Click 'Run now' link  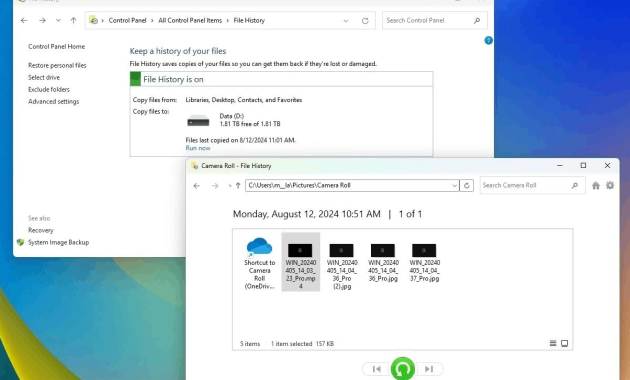(x=198, y=148)
